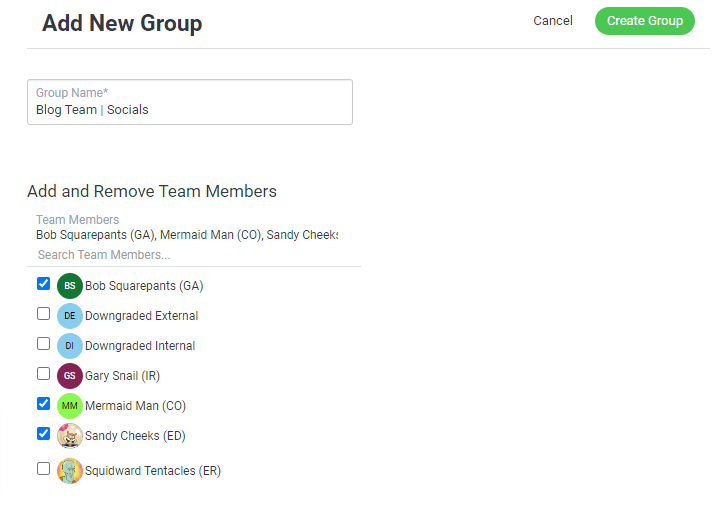Click the MM avatar for Mermaid Man
This screenshot has width=722, height=515.
(70, 406)
